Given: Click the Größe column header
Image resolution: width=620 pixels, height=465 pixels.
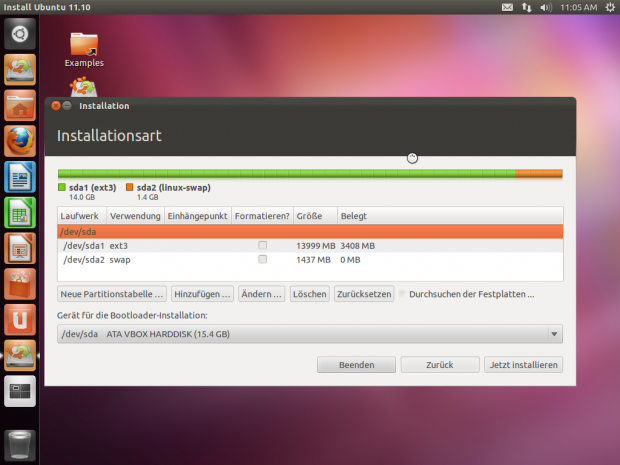Looking at the screenshot, I should pyautogui.click(x=315, y=216).
